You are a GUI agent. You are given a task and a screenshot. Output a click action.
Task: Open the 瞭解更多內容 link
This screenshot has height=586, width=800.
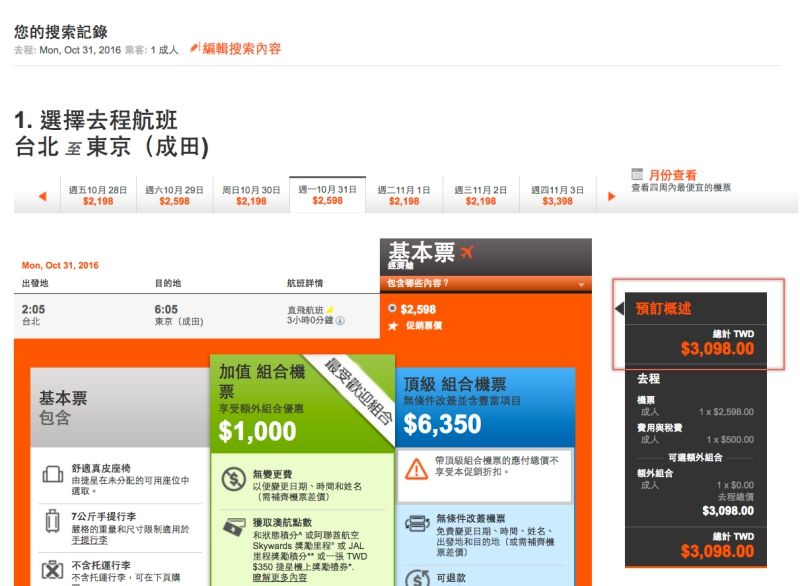point(280,578)
